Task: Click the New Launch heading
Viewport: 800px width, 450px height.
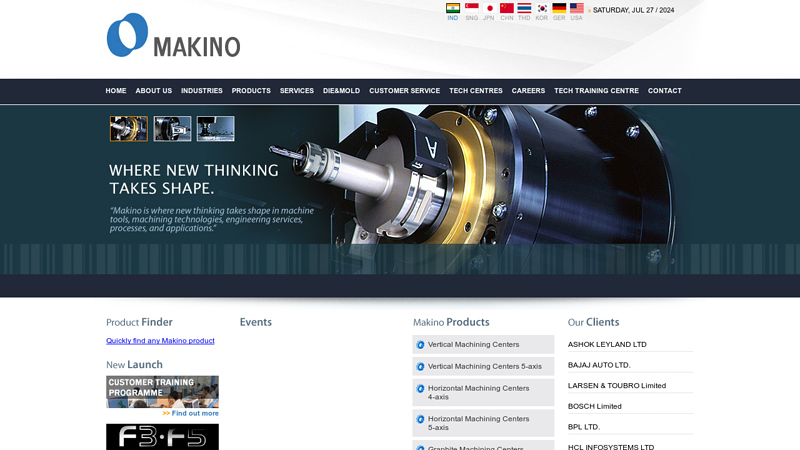Action: (x=134, y=365)
